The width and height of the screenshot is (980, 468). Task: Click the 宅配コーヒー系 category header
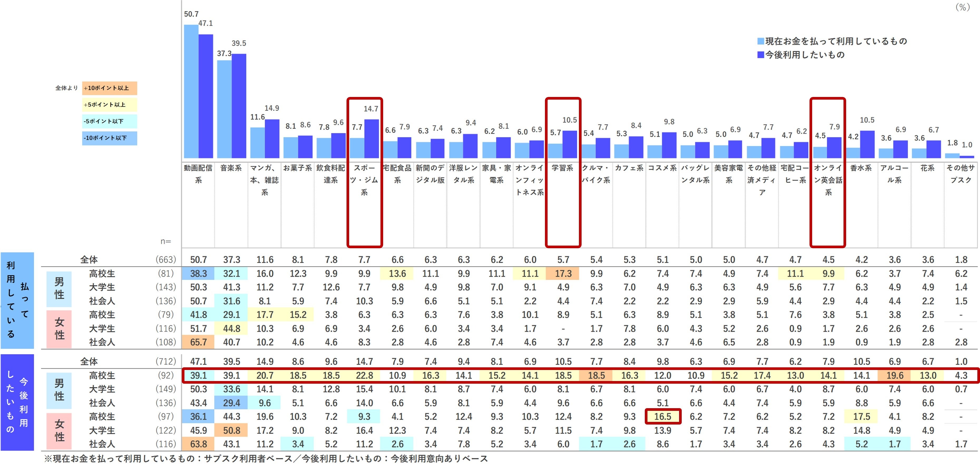795,174
